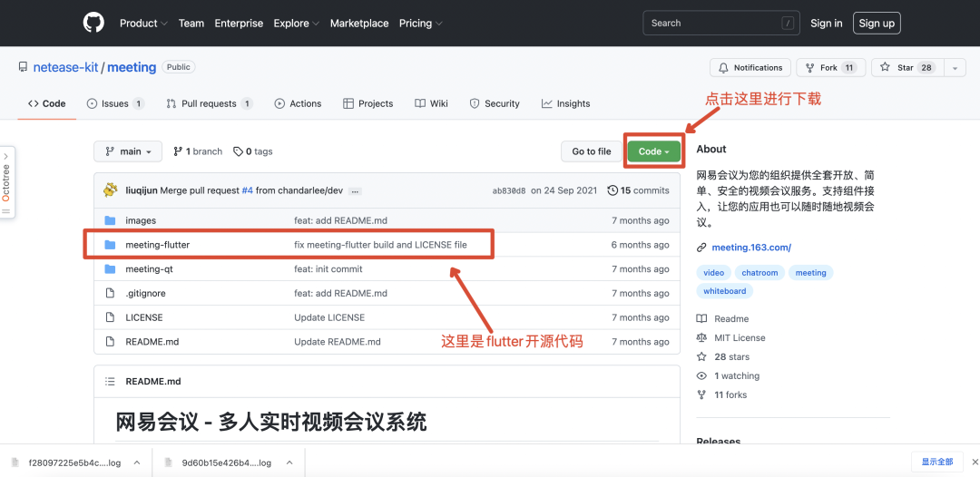Image resolution: width=980 pixels, height=477 pixels.
Task: Open the meeting-qt folder link
Action: (149, 269)
